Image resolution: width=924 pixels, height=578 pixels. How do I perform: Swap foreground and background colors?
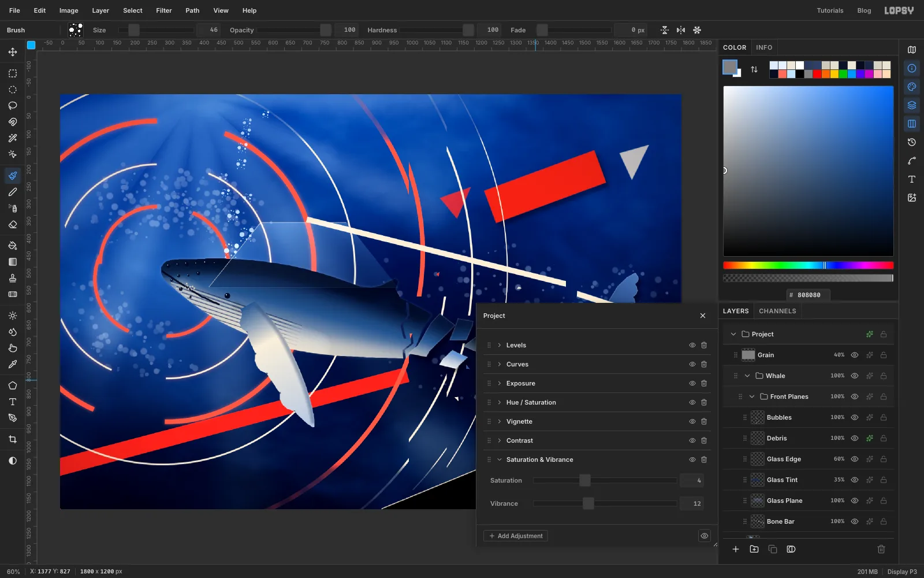click(754, 69)
